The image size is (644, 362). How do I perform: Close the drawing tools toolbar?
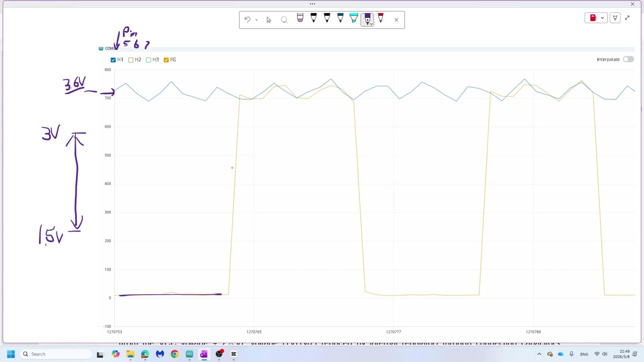396,20
